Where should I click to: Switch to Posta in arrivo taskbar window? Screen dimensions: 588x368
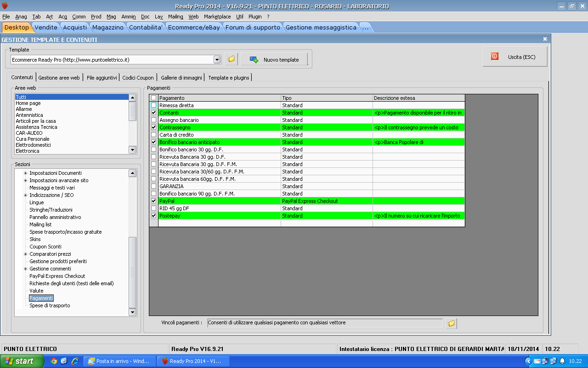(121, 361)
